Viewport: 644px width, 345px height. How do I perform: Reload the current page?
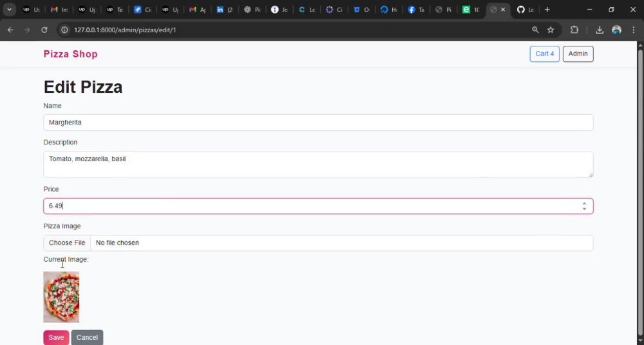[44, 30]
